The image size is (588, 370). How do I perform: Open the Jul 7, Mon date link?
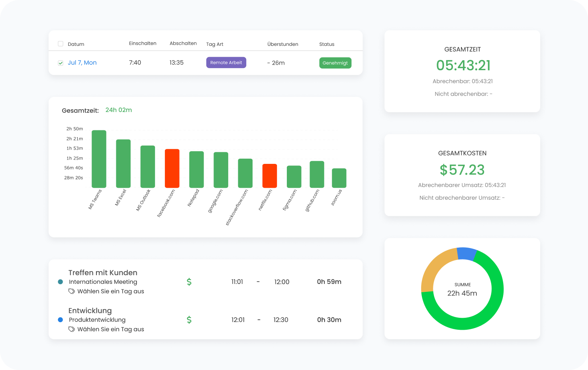pyautogui.click(x=82, y=63)
